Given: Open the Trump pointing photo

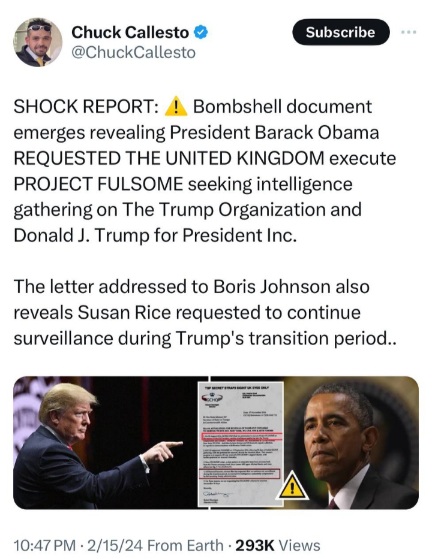Looking at the screenshot, I should (x=106, y=442).
